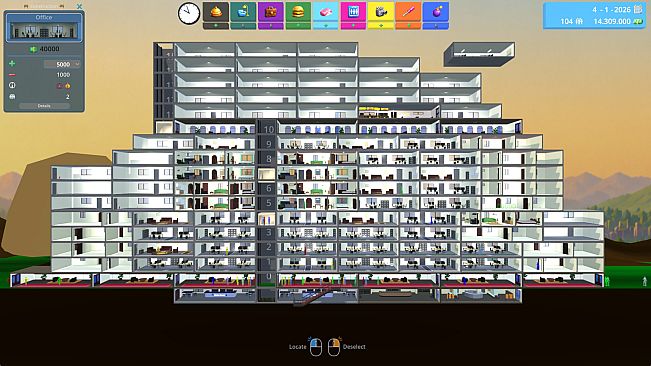Click the green plus income icon
Viewport: 651px width, 366px height.
(12, 63)
